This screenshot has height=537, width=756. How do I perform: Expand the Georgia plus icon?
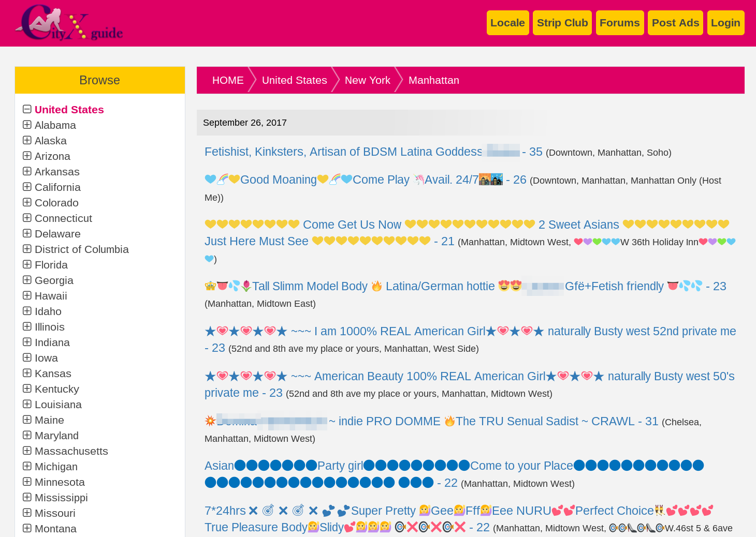click(x=27, y=280)
